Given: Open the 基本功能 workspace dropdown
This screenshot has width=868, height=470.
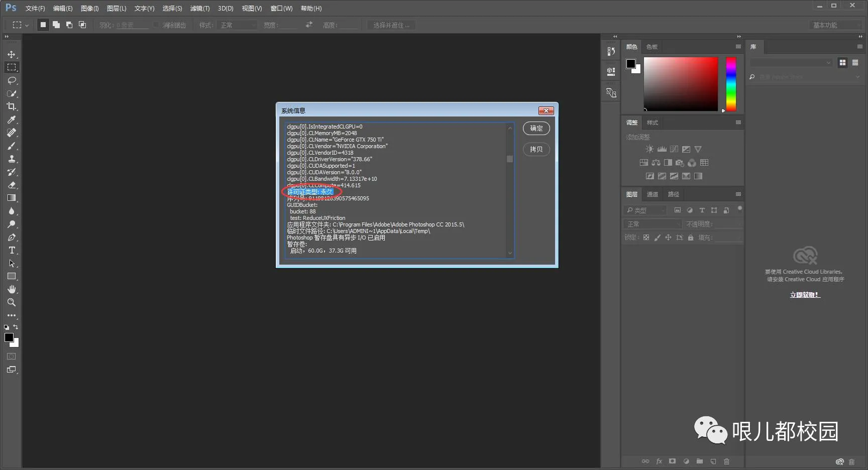Looking at the screenshot, I should point(835,25).
